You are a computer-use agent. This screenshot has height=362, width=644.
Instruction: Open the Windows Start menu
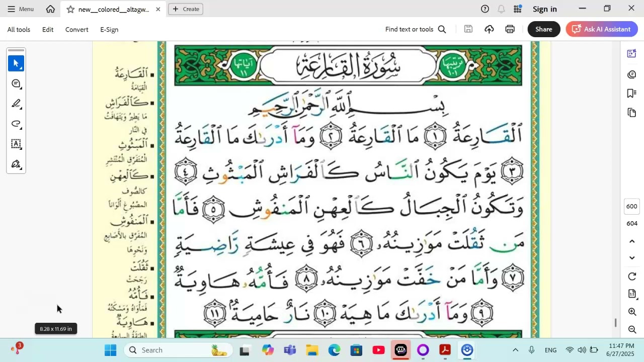(110, 350)
